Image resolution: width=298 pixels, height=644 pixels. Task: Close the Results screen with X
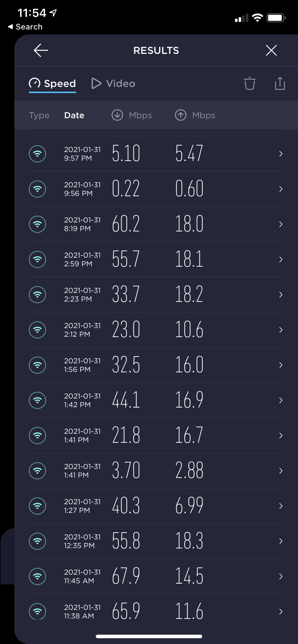point(271,51)
